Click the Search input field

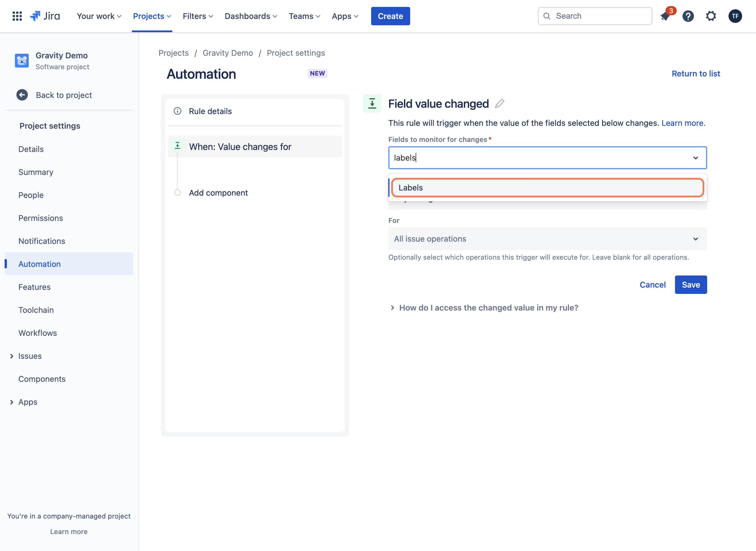click(x=595, y=16)
